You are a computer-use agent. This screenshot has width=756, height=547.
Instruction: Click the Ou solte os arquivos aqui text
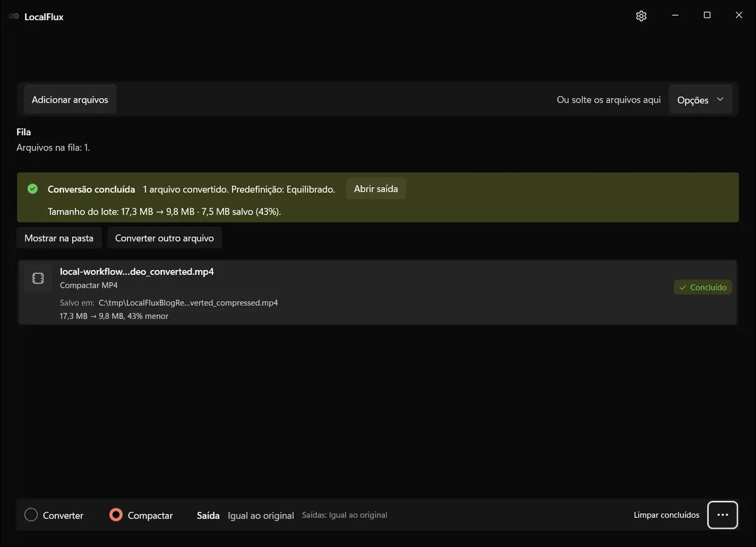pyautogui.click(x=609, y=100)
